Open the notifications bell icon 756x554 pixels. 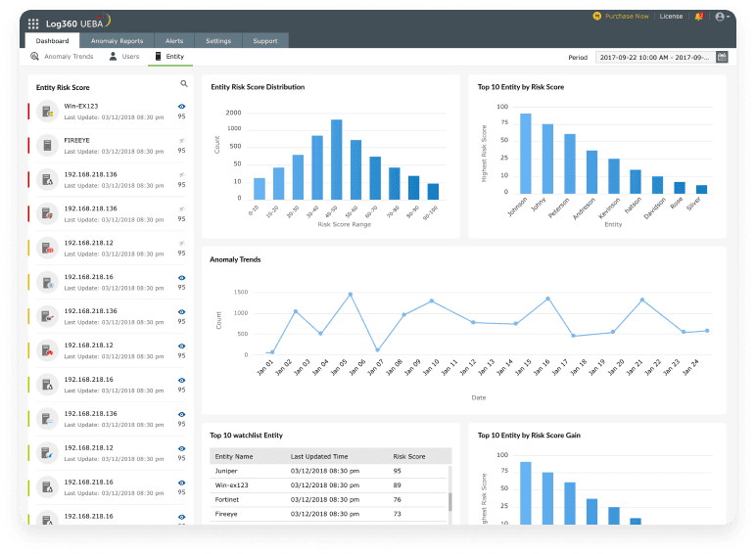coord(698,17)
